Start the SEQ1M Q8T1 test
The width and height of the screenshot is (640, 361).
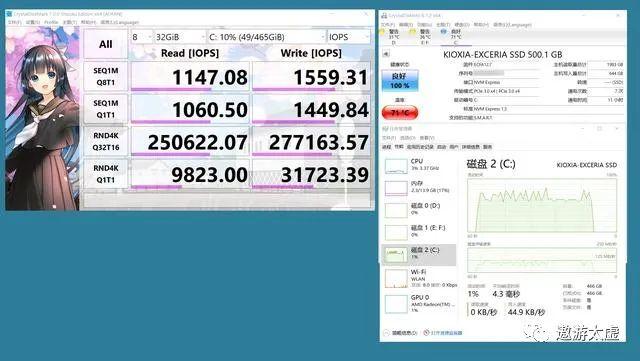pyautogui.click(x=106, y=76)
